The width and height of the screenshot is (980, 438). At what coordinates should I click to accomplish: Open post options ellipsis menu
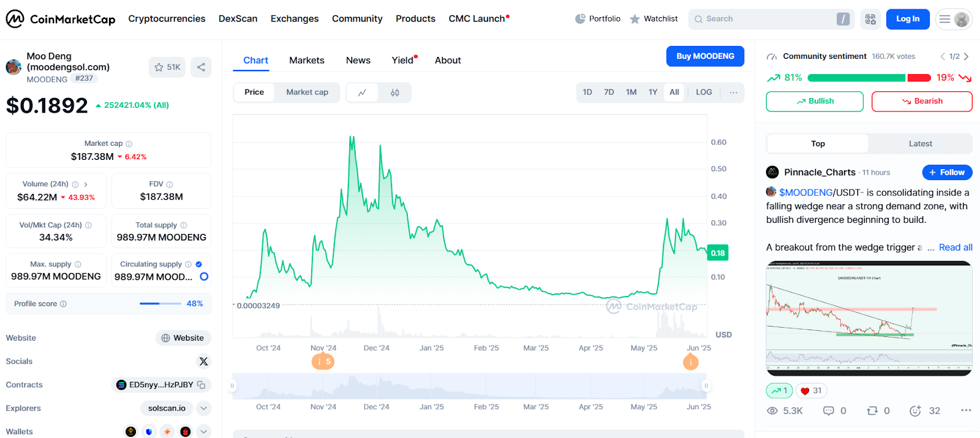pyautogui.click(x=966, y=410)
